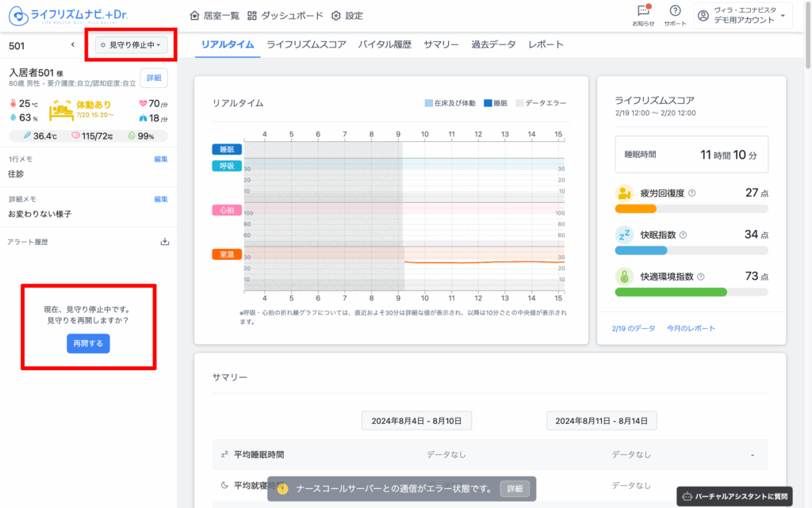Click the 快眠指数 blue progress bar
812x508 pixels.
[x=641, y=250]
